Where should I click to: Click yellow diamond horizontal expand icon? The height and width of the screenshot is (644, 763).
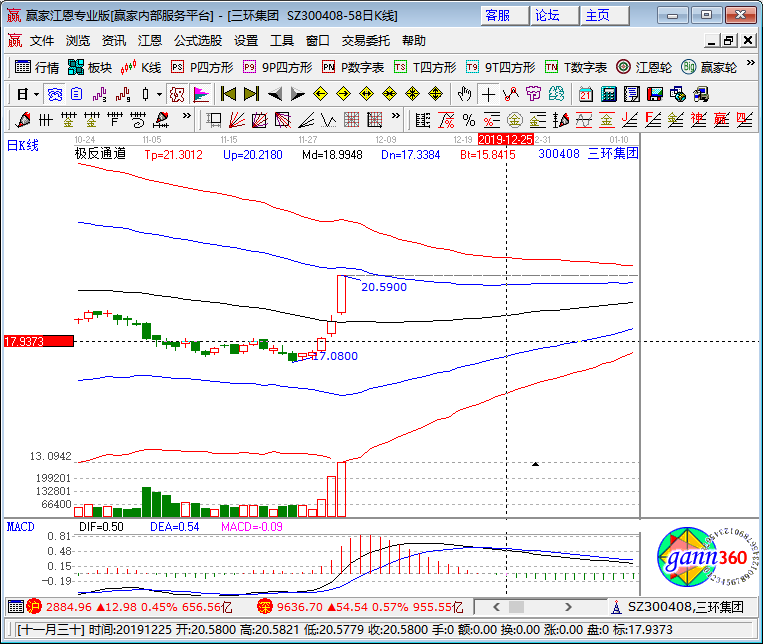coord(366,94)
